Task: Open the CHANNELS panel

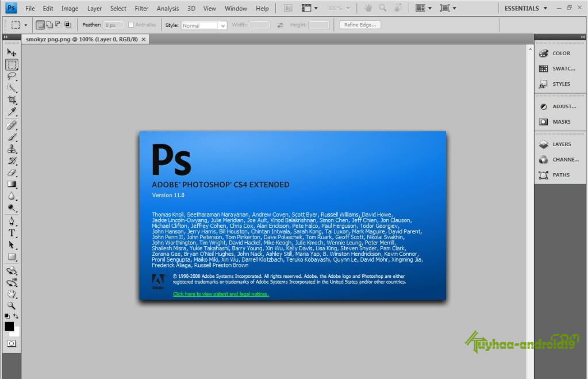Action: pos(559,159)
